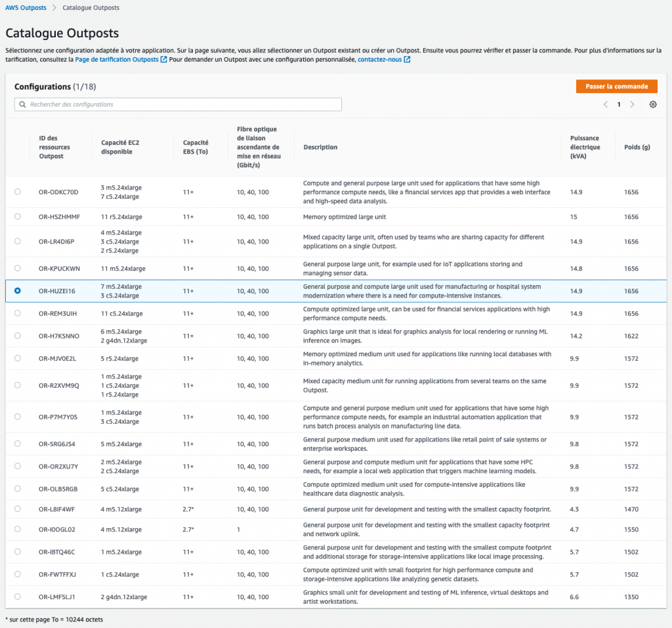The width and height of the screenshot is (672, 628).
Task: Click selected radio button for OR-HUZEI16
Action: 18,291
